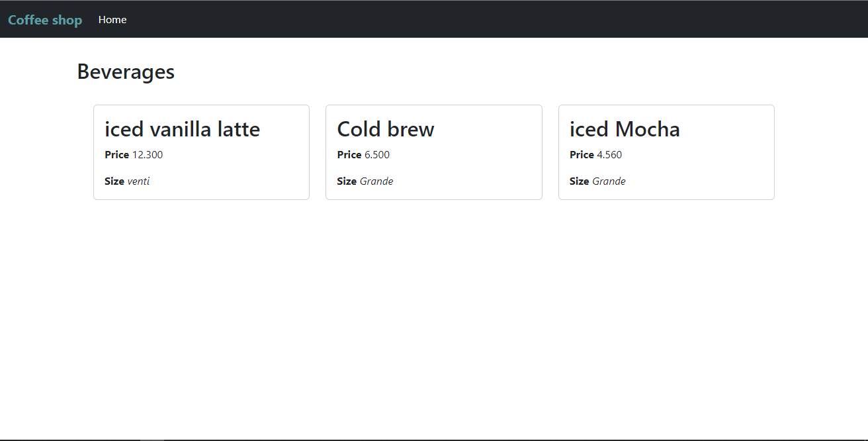868x441 pixels.
Task: Select the iced Mocha card title
Action: coord(625,129)
